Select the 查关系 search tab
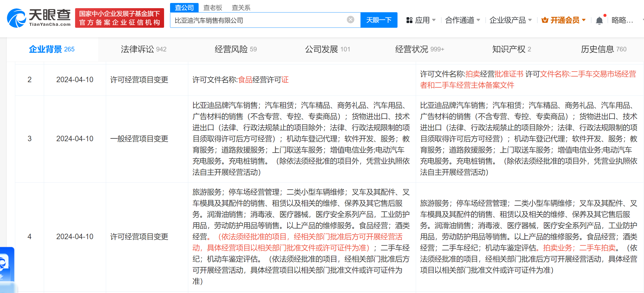The height and width of the screenshot is (293, 644). click(x=241, y=8)
